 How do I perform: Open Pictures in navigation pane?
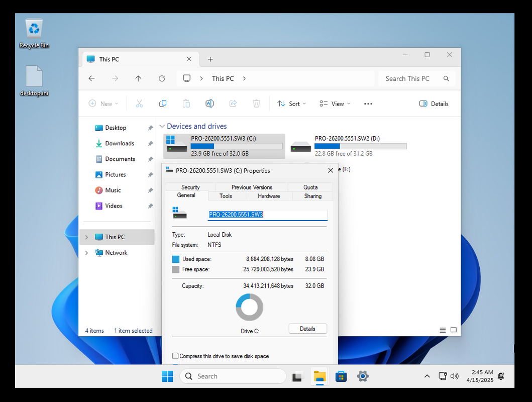[116, 175]
